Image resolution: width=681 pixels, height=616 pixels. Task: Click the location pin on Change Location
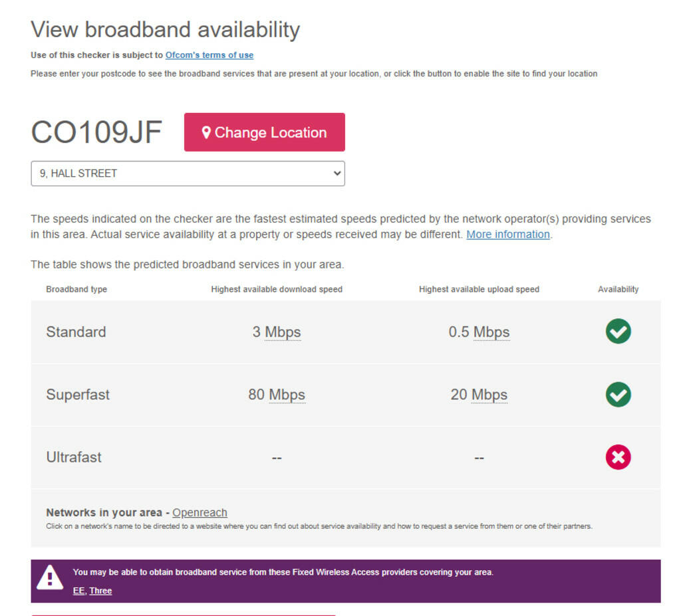point(206,132)
